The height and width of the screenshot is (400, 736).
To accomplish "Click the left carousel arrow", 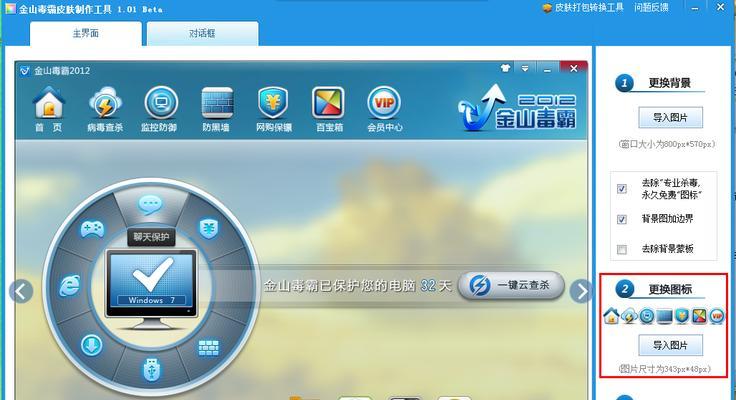I will point(21,292).
